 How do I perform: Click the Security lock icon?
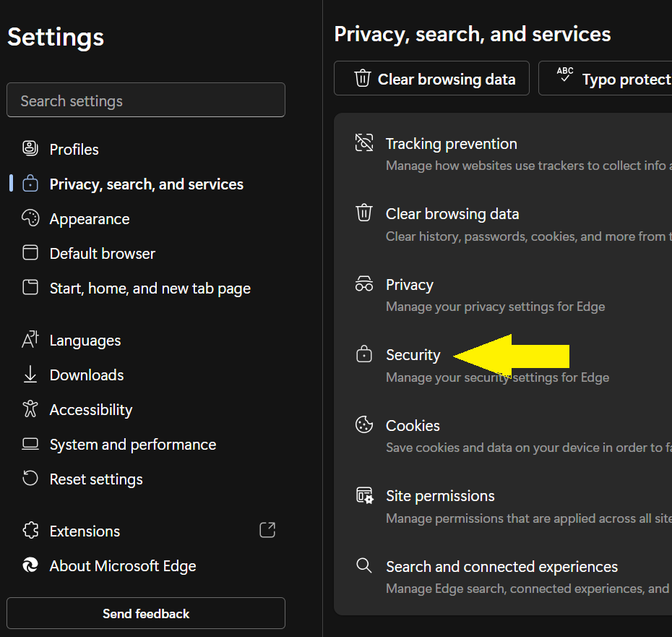[364, 354]
